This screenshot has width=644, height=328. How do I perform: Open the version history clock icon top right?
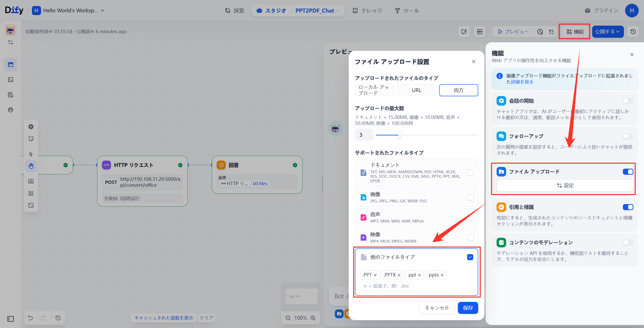pos(633,31)
